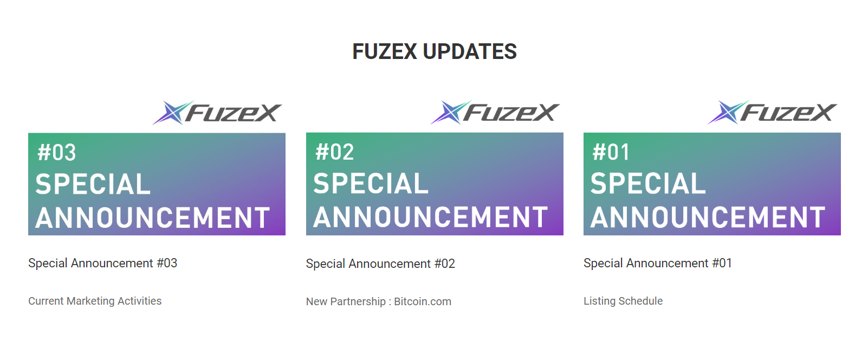Open the #02 Special Announcement banner image
868x342 pixels.
click(435, 184)
